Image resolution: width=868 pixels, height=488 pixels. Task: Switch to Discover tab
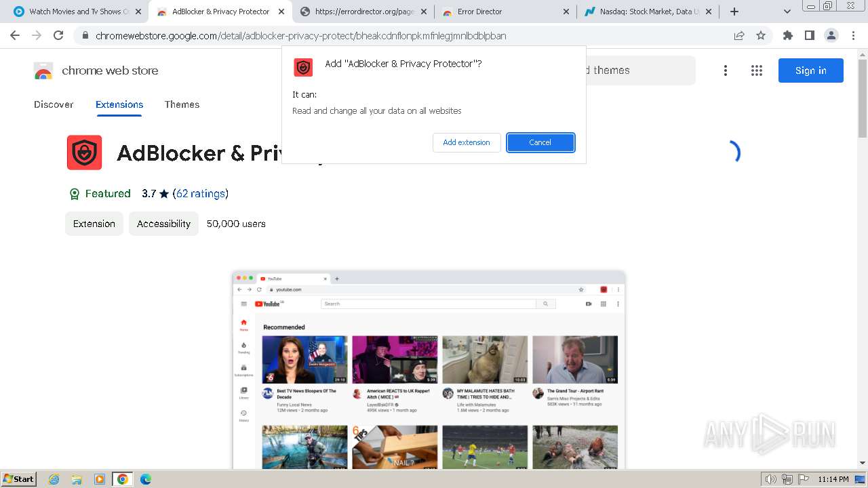pyautogui.click(x=54, y=104)
